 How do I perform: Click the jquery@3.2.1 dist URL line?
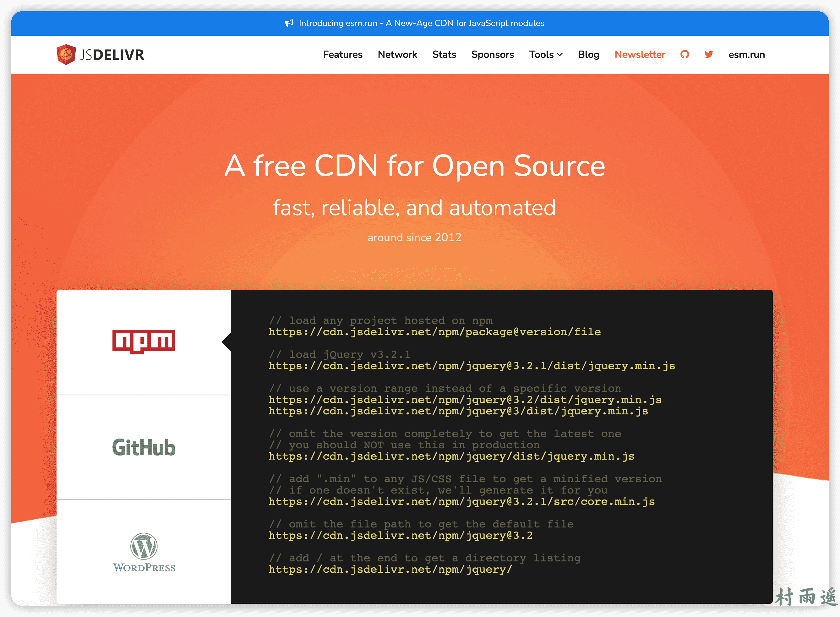coord(471,366)
